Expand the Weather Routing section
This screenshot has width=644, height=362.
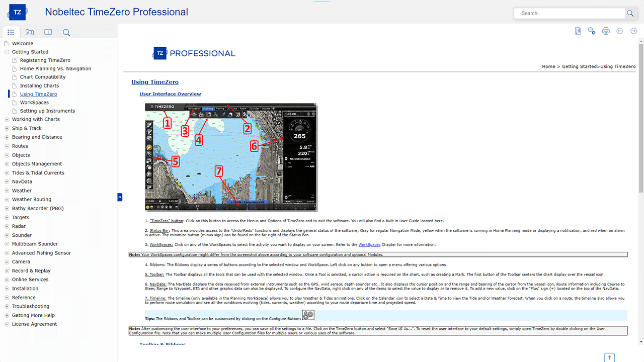7,200
